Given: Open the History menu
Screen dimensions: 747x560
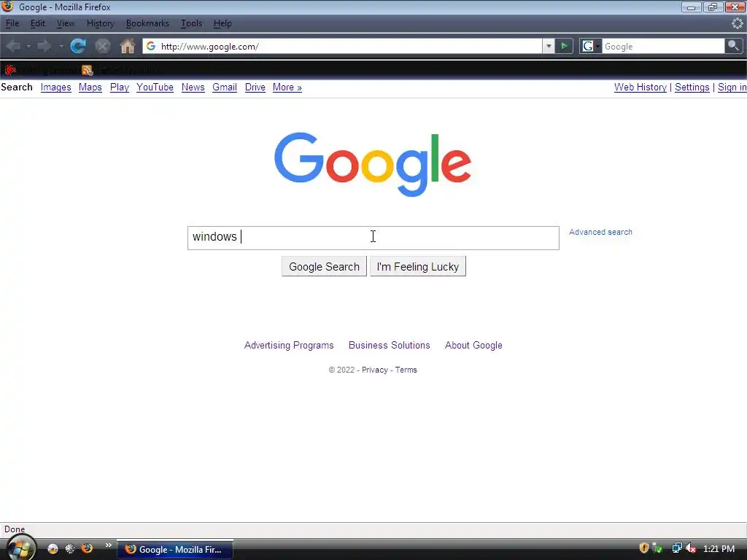Looking at the screenshot, I should point(100,23).
